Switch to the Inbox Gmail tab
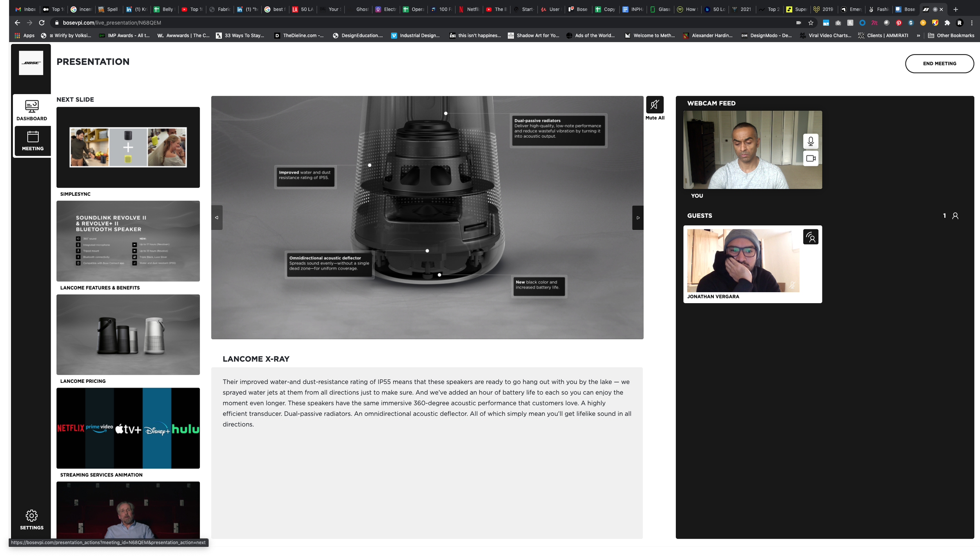This screenshot has height=557, width=980. [25, 9]
